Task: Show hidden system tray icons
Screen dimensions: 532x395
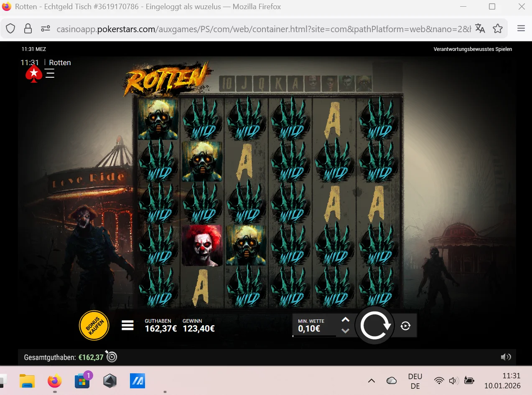Action: 371,380
